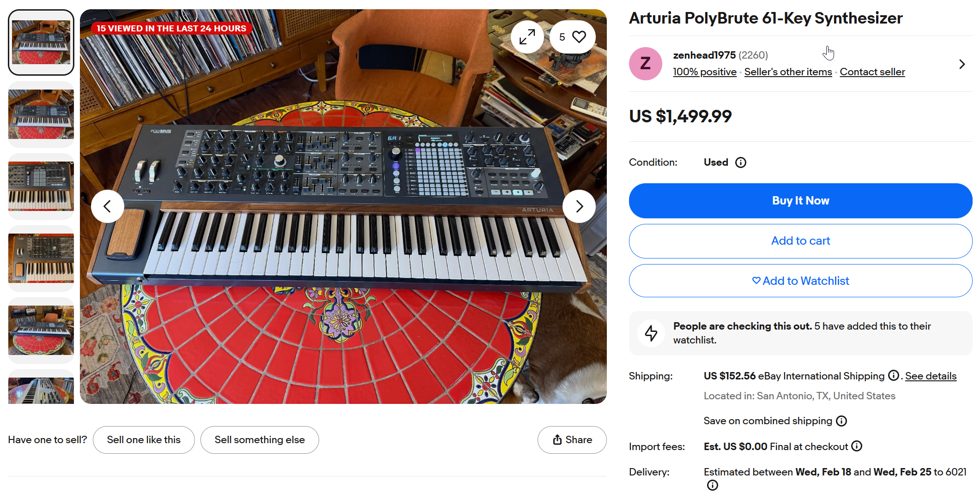Select the close-up keyboard thumbnail, third in list
980x499 pixels.
tap(41, 186)
